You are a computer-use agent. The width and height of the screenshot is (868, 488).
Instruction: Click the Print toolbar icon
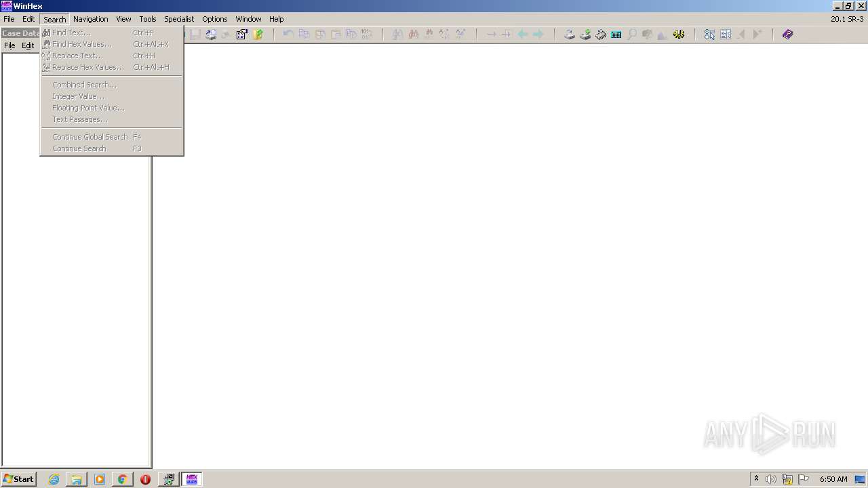point(211,34)
